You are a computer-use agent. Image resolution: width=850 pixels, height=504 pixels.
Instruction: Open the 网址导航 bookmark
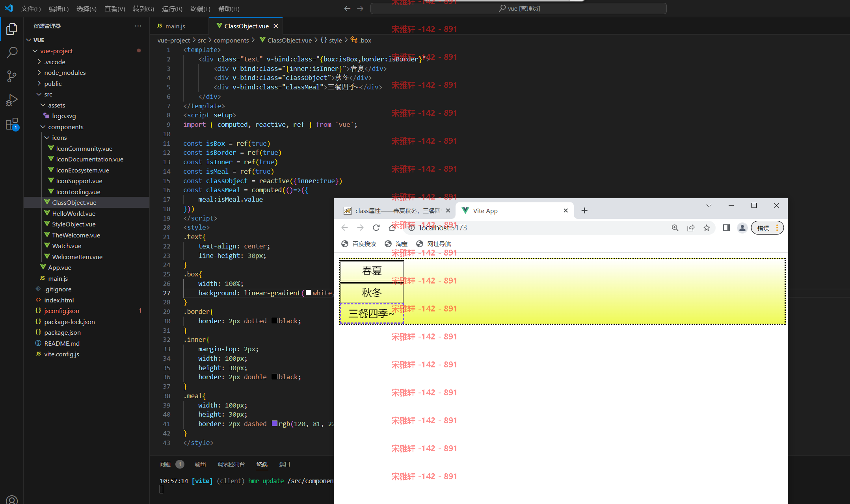[433, 244]
